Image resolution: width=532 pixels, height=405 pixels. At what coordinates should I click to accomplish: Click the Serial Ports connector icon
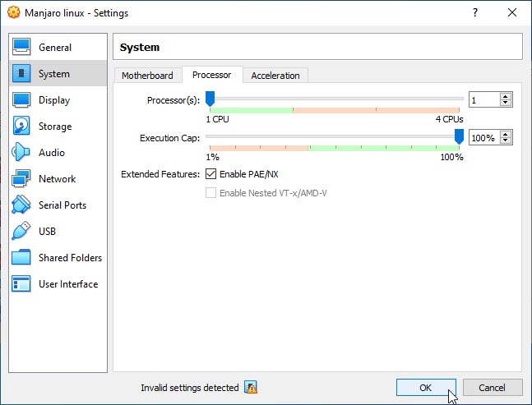21,205
